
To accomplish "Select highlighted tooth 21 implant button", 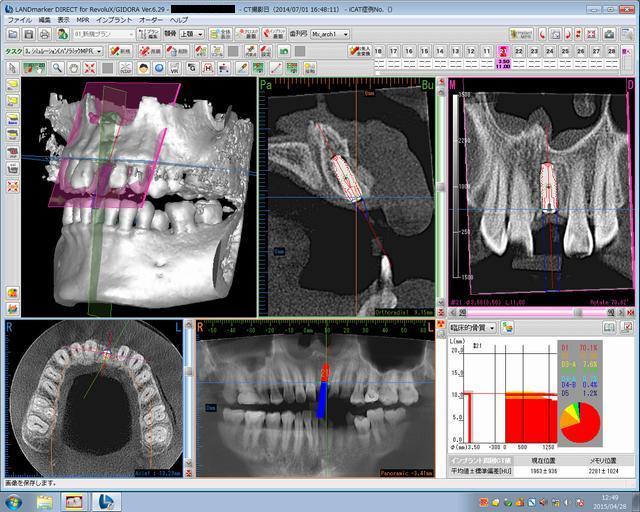I will [503, 51].
